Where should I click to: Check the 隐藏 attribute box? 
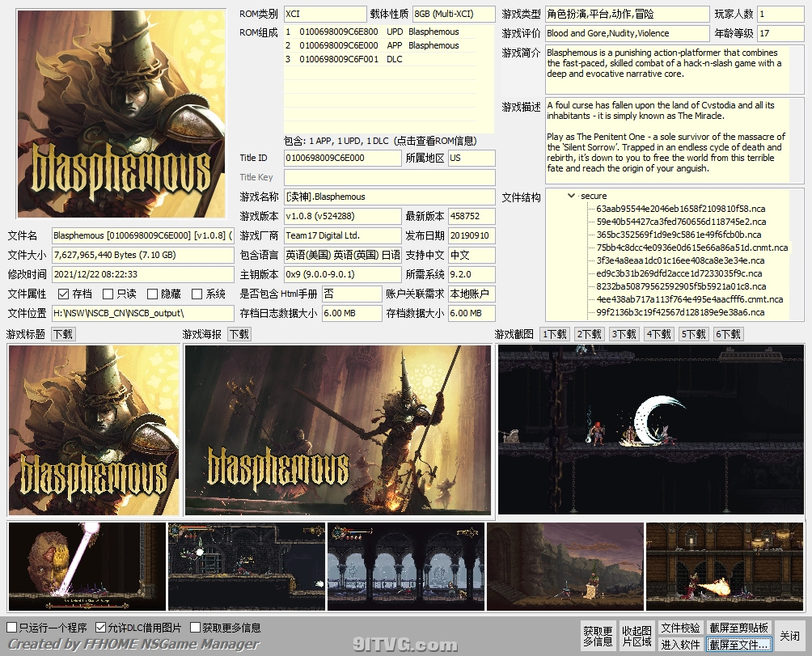click(x=153, y=294)
